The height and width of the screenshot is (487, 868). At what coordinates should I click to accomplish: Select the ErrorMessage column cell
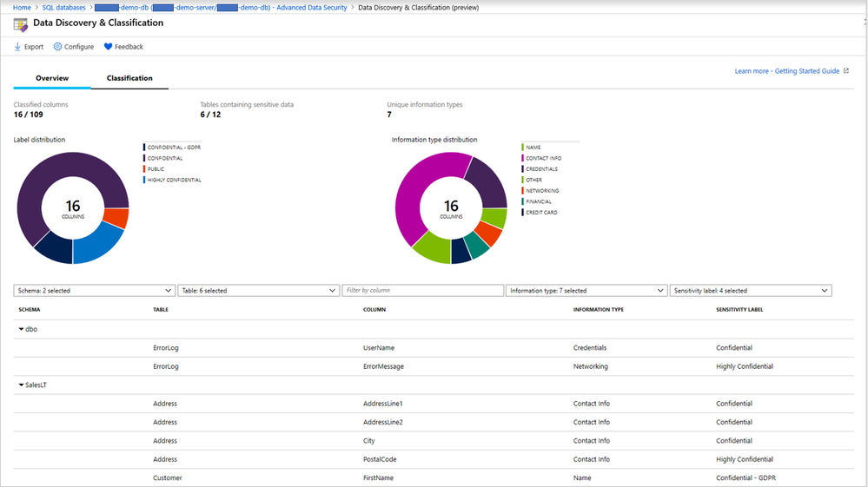(383, 366)
